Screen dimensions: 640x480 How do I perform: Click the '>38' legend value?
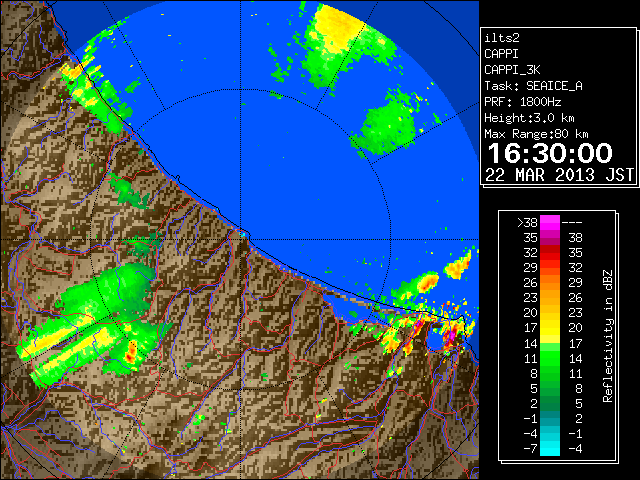[x=527, y=223]
